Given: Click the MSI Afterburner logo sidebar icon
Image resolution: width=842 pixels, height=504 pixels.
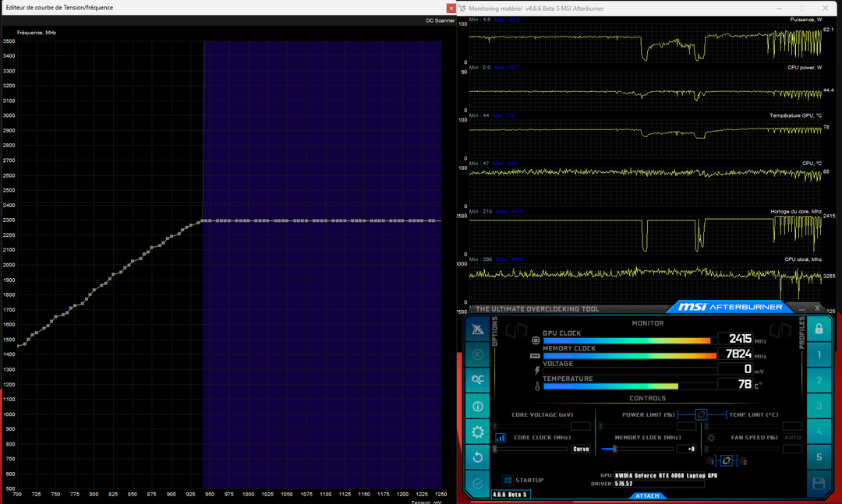Looking at the screenshot, I should (477, 329).
